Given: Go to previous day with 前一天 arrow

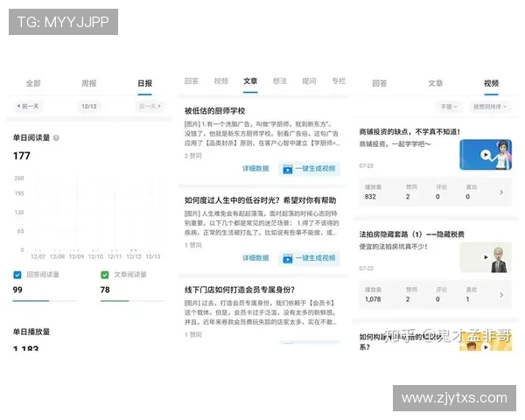Looking at the screenshot, I should [29, 106].
